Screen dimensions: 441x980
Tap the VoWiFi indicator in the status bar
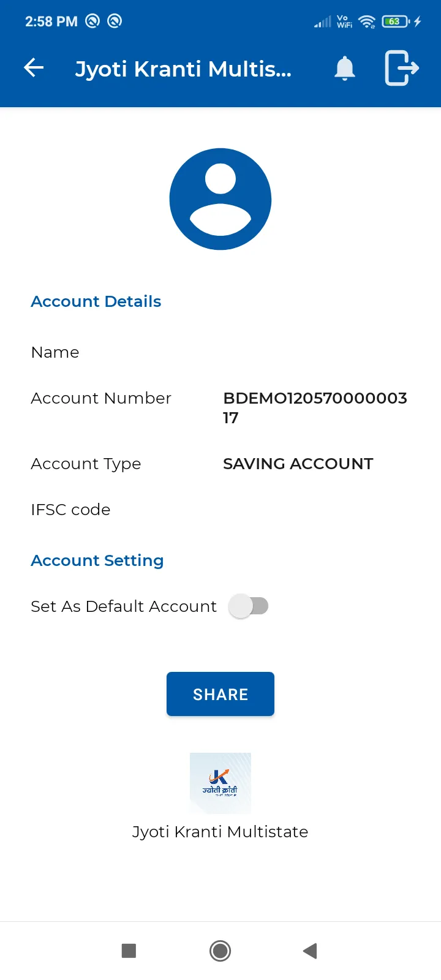pos(344,21)
